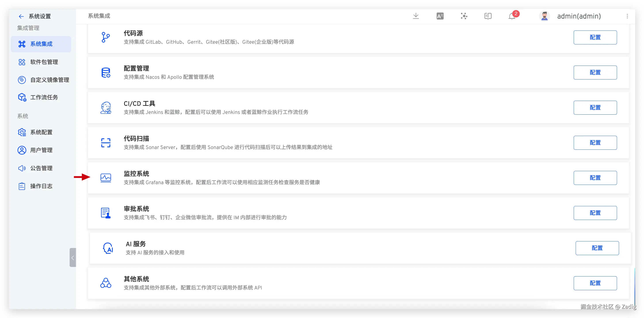This screenshot has height=318, width=644.
Task: Click the admin user avatar
Action: 544,16
